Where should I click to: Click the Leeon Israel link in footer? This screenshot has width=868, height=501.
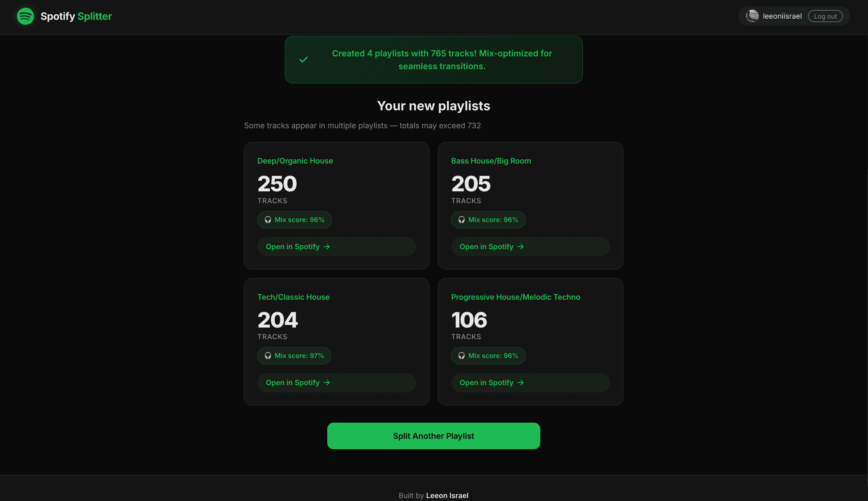click(x=447, y=495)
